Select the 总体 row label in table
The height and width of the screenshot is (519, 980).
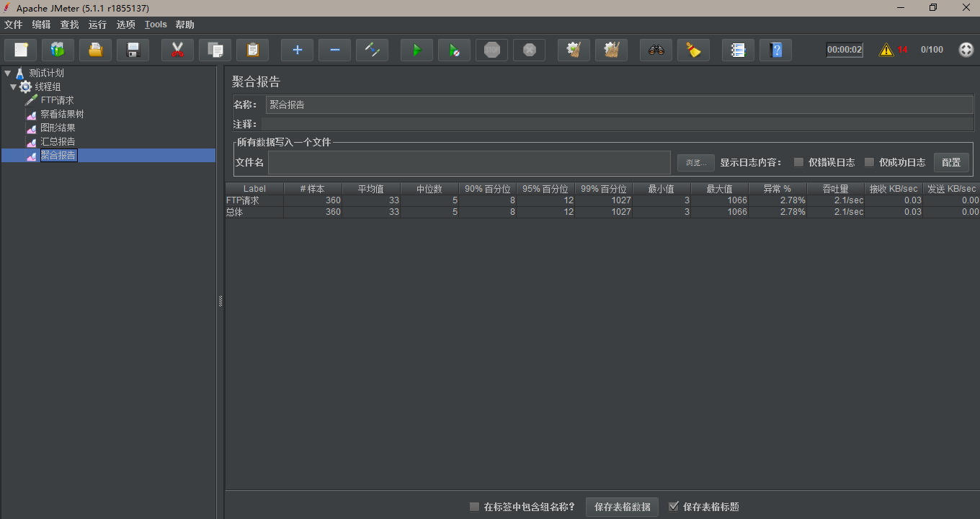tap(235, 212)
